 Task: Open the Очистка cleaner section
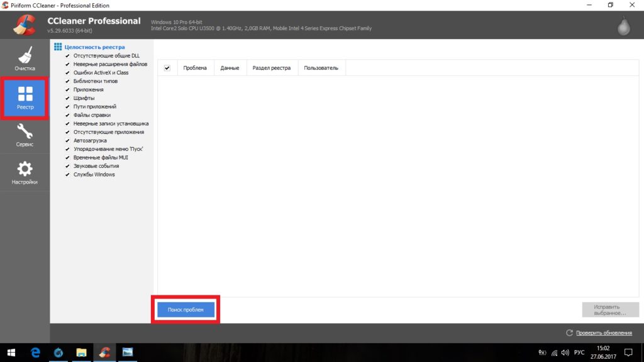pos(25,58)
